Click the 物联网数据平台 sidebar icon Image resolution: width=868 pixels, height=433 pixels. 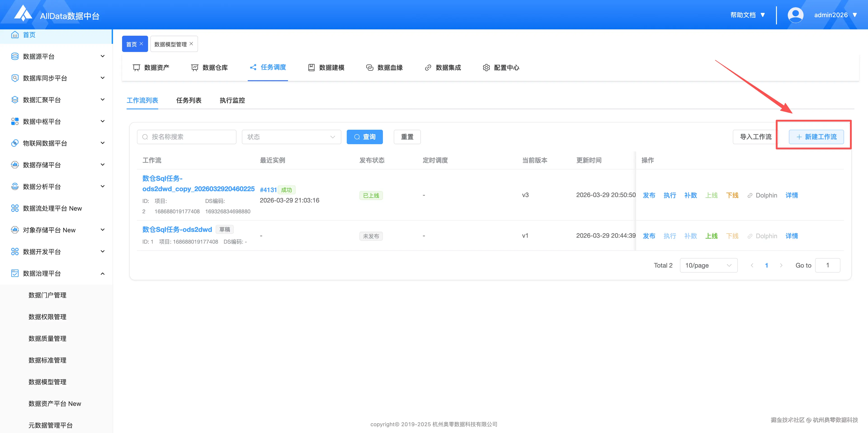15,143
